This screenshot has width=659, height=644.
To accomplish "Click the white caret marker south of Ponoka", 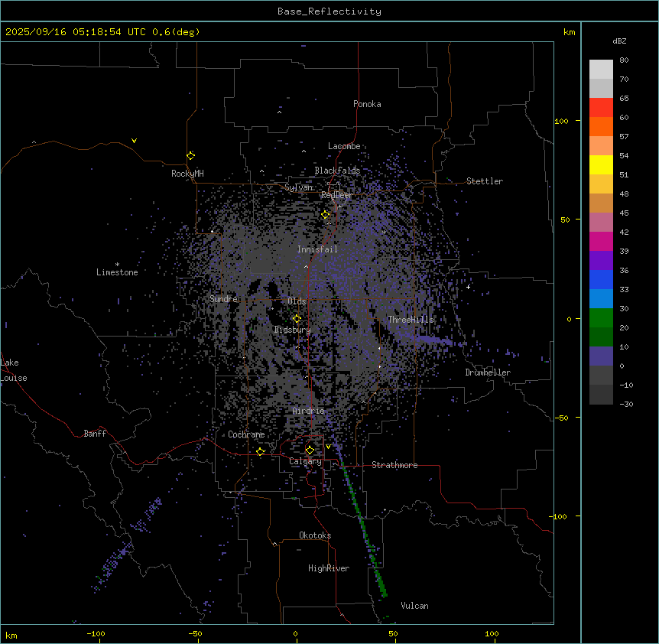I will 279,112.
